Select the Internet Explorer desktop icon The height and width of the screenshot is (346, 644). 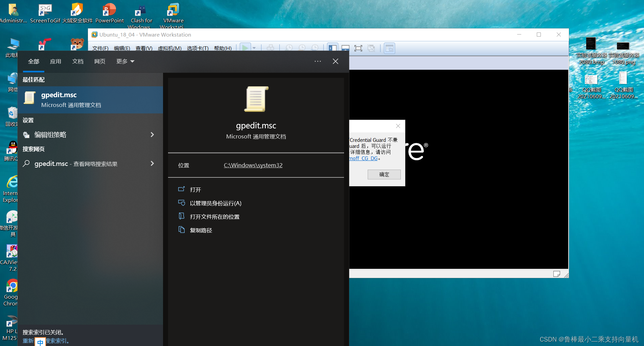(11, 189)
